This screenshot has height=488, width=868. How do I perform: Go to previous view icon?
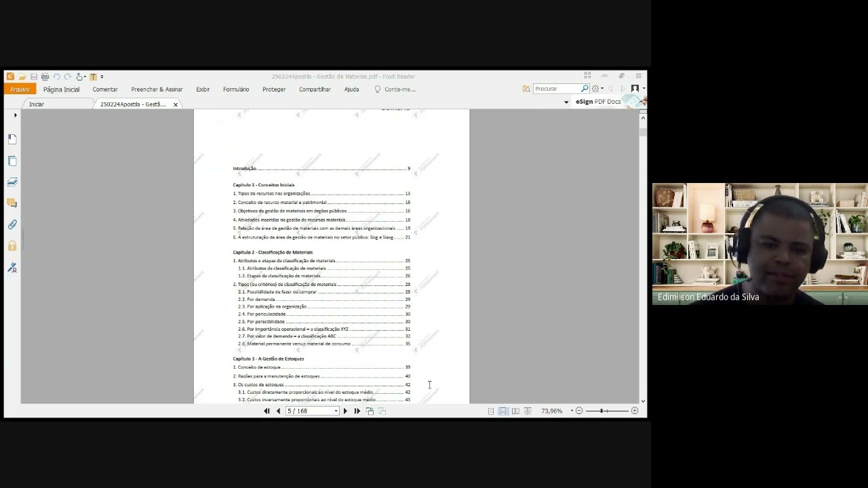point(370,411)
